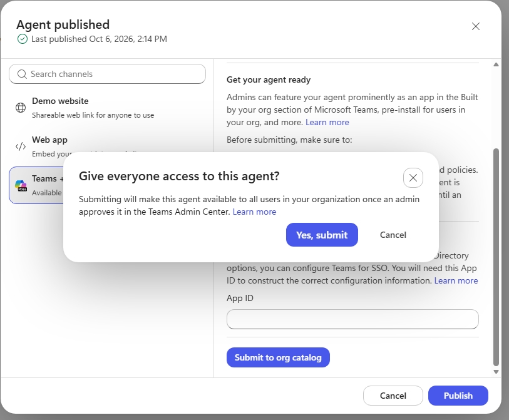
Task: Click the Agent published title
Action: [63, 24]
